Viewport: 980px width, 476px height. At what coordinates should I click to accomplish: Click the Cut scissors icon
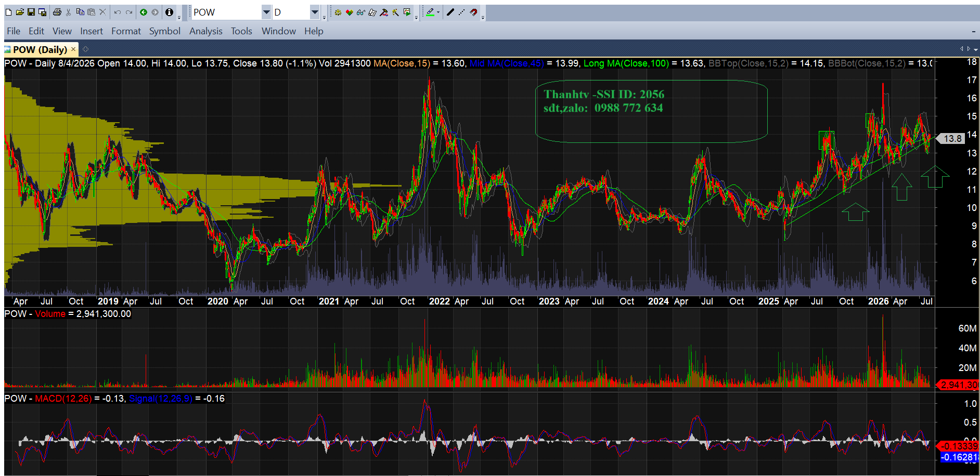pyautogui.click(x=68, y=12)
